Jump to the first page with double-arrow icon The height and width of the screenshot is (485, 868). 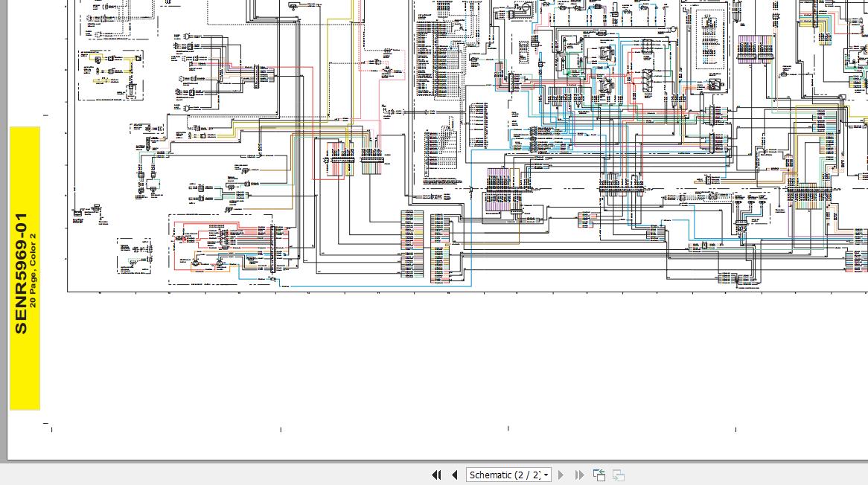[436, 475]
